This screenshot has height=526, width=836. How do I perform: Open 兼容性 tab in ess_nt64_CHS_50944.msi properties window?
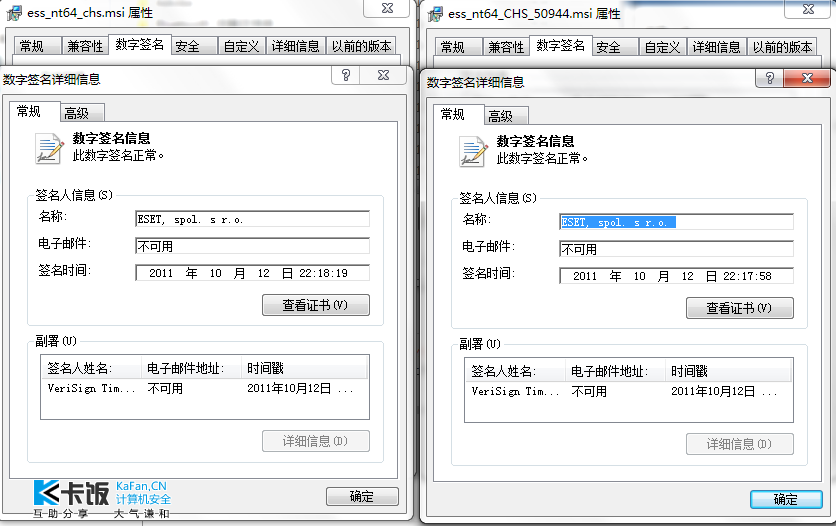coord(506,47)
